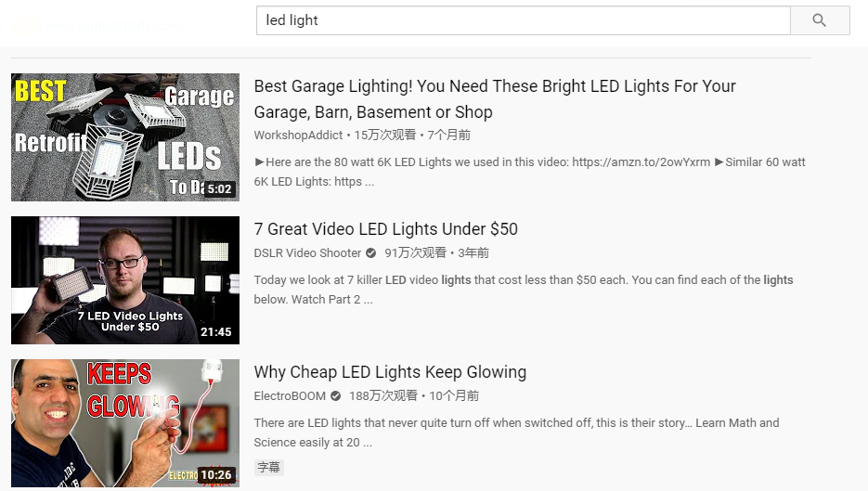Click the 字幕 captions badge
The width and height of the screenshot is (868, 491).
[x=268, y=468]
